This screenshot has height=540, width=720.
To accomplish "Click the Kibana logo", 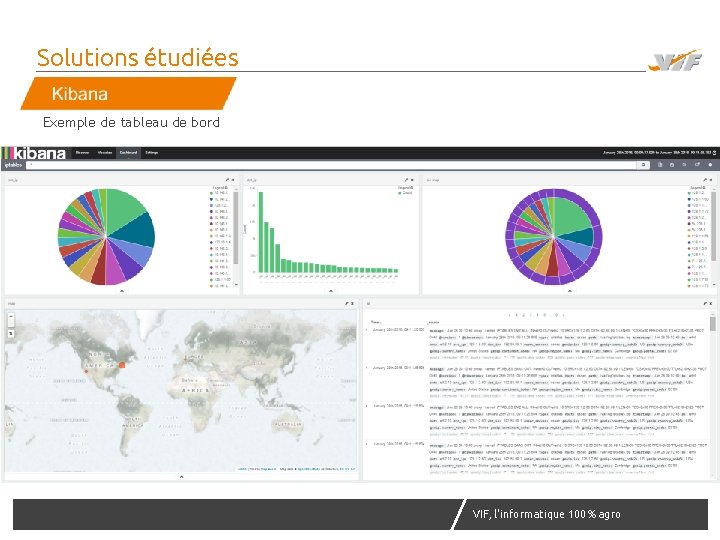I will pyautogui.click(x=34, y=153).
